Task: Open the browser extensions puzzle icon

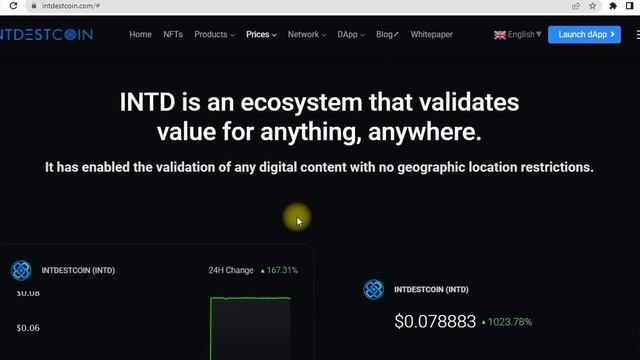Action: [x=613, y=6]
